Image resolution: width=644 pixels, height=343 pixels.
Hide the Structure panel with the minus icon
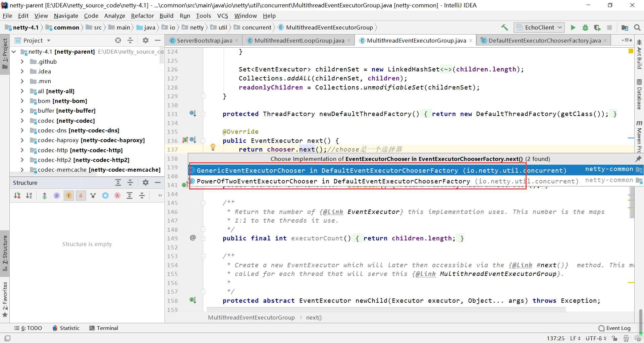pyautogui.click(x=158, y=182)
